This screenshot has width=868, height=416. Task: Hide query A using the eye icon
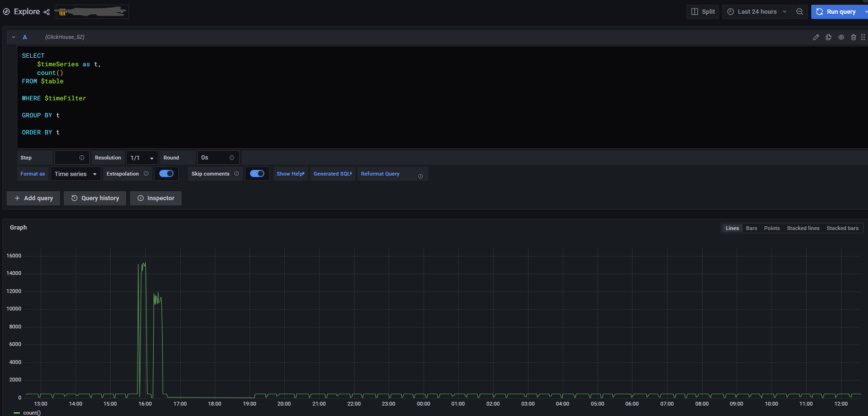click(841, 37)
